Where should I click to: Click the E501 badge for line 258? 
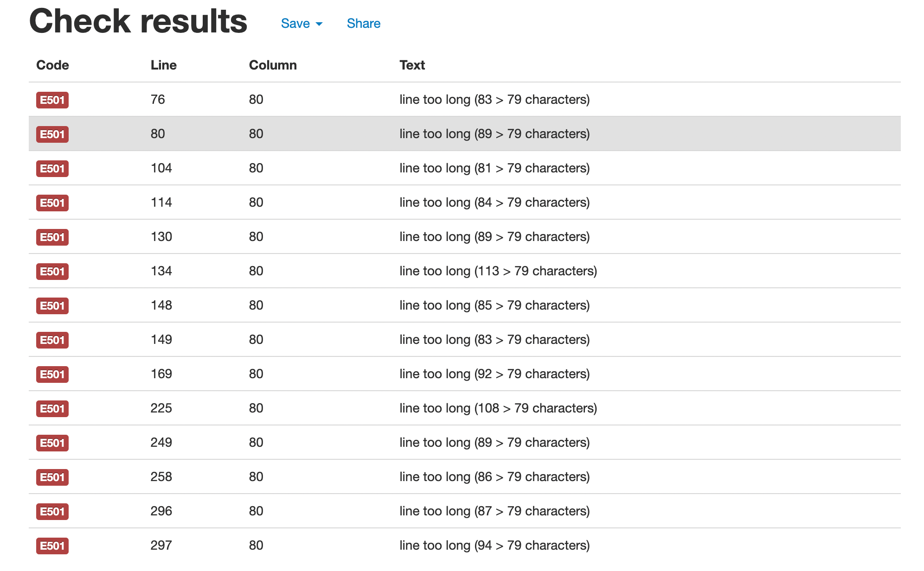pyautogui.click(x=52, y=477)
